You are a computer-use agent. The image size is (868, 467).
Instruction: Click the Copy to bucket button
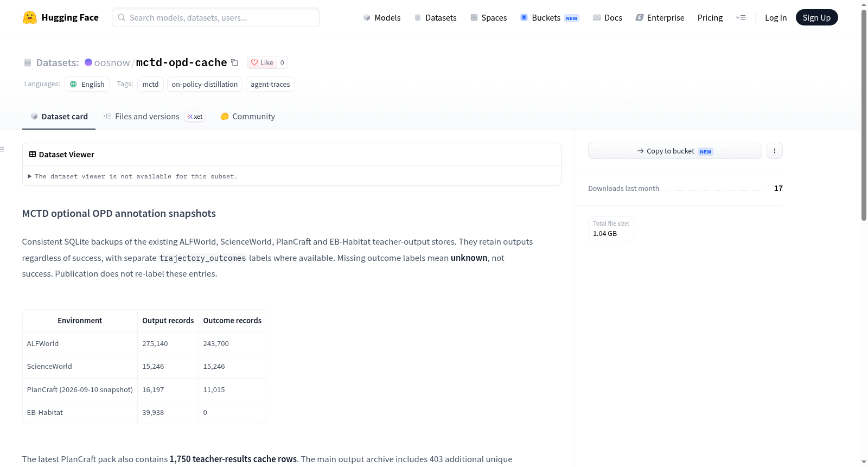point(675,151)
